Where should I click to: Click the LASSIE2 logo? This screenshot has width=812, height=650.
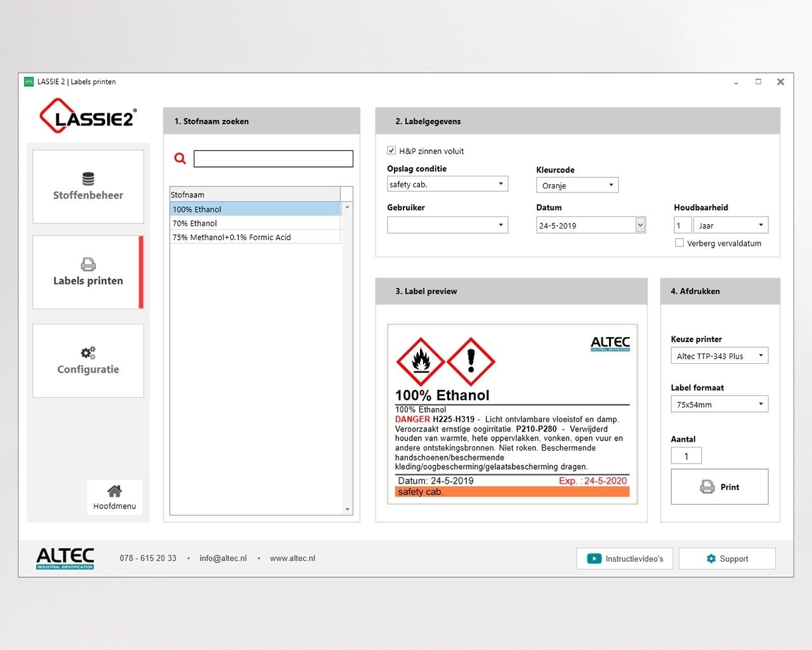[x=88, y=116]
